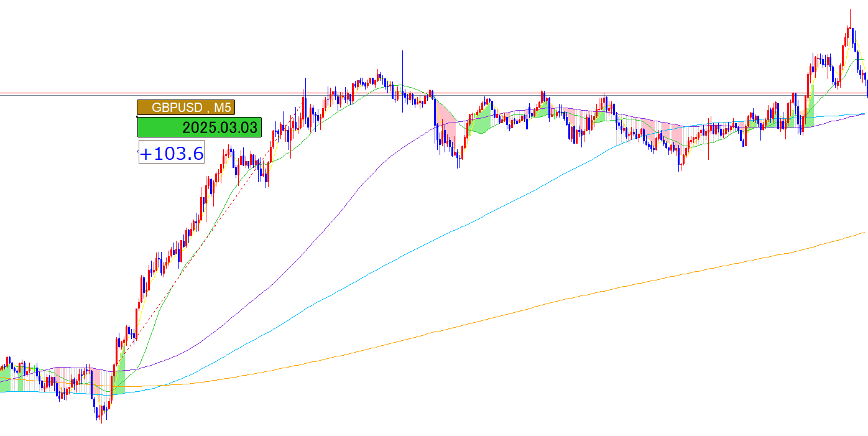Image resolution: width=868 pixels, height=436 pixels.
Task: Click the highest candle at top right
Action: [850, 31]
